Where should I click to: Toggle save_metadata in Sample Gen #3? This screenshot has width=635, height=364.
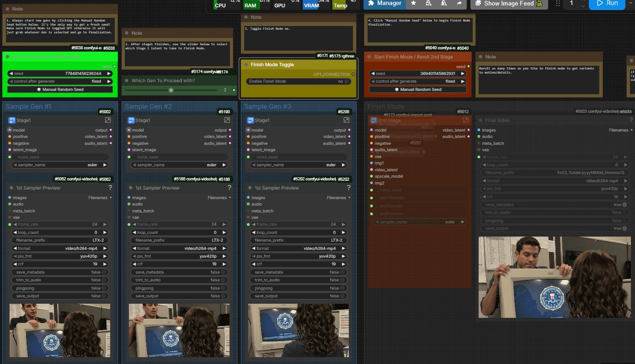coord(343,272)
